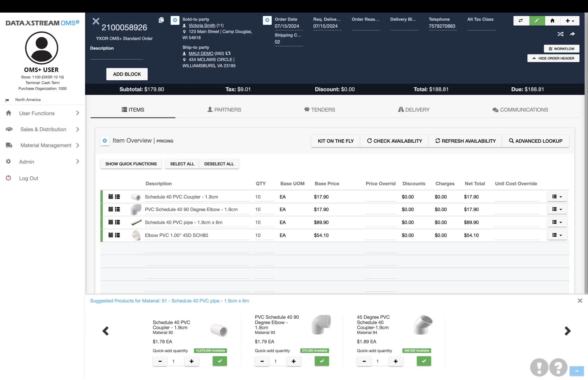The width and height of the screenshot is (588, 380).
Task: Deselect all line items
Action: (x=219, y=164)
